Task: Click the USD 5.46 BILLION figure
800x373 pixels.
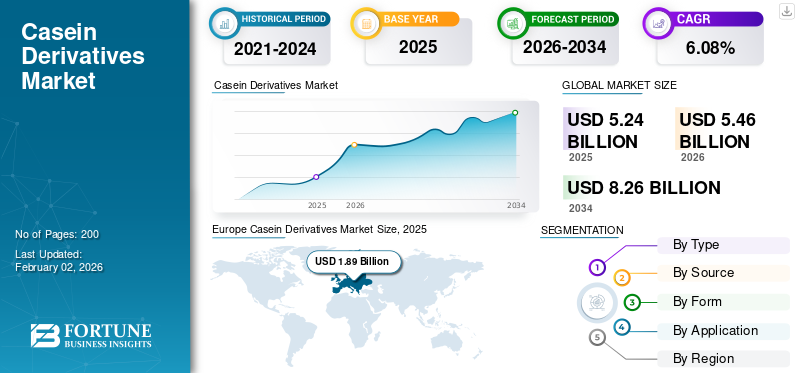Action: tap(717, 131)
